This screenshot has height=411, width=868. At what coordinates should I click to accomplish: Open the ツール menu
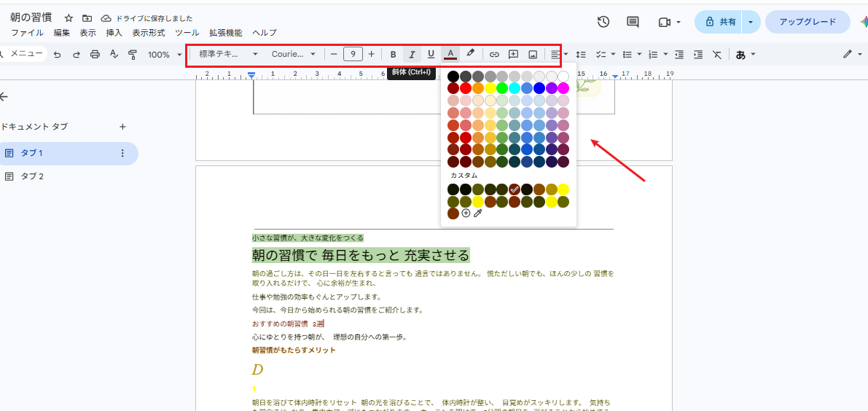coord(187,33)
